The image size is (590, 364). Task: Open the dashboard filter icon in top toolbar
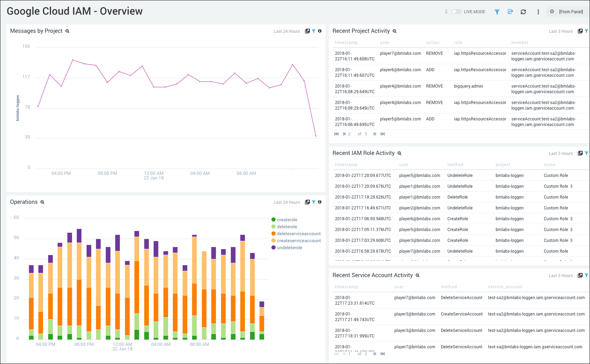click(x=497, y=12)
